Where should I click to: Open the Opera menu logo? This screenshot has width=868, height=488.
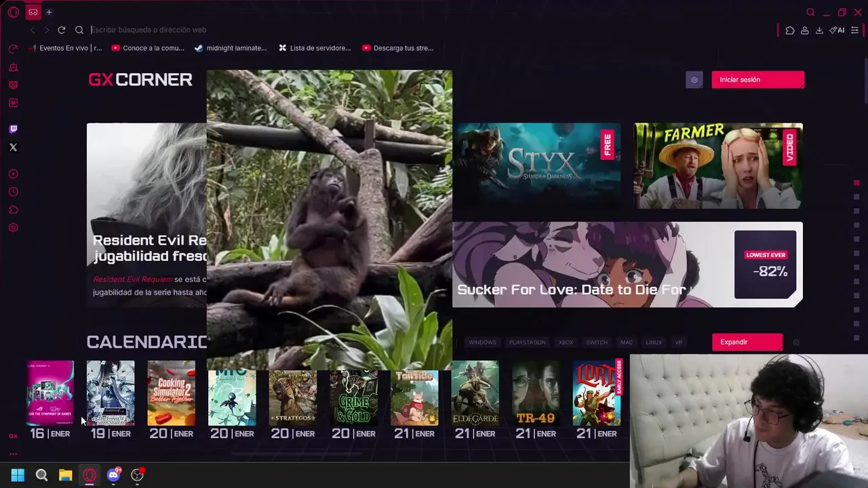click(13, 12)
